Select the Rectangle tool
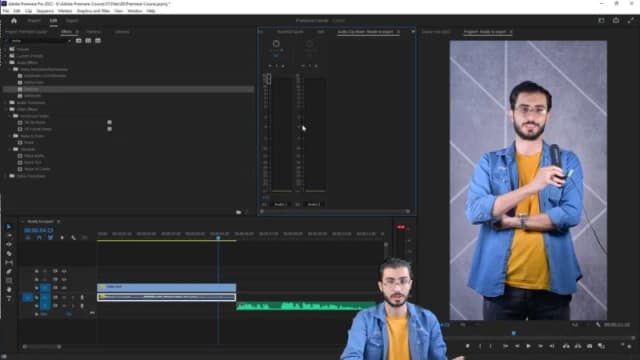The image size is (640, 360). (9, 281)
